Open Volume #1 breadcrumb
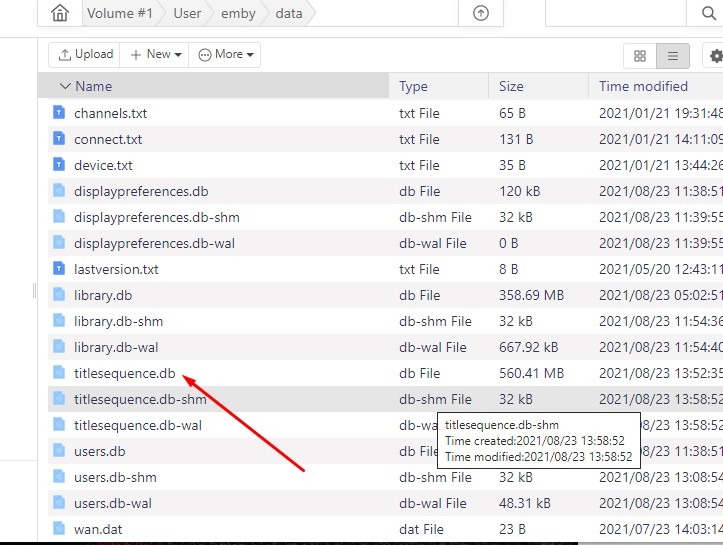This screenshot has height=545, width=723. (120, 13)
